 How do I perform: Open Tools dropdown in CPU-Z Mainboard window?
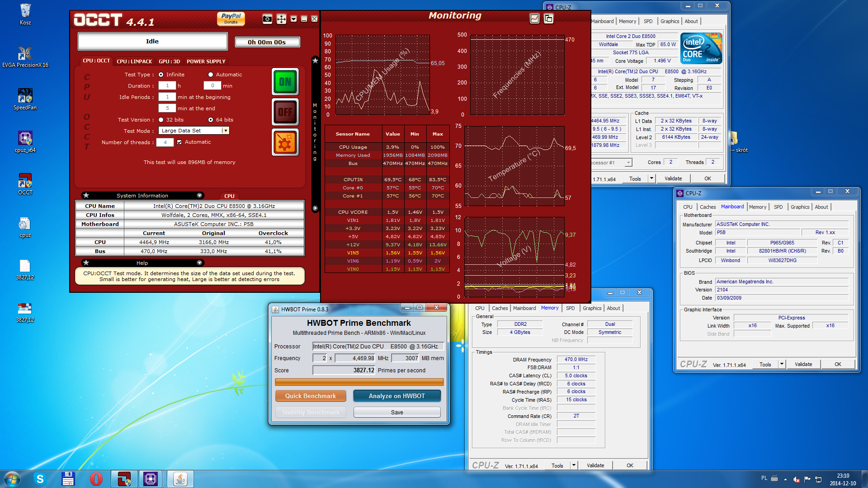click(x=782, y=364)
